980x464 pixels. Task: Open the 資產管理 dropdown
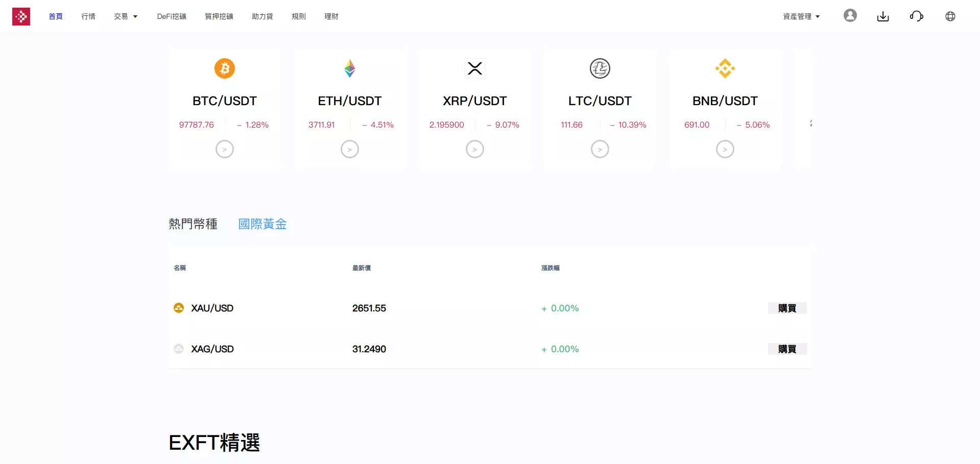pyautogui.click(x=800, y=16)
